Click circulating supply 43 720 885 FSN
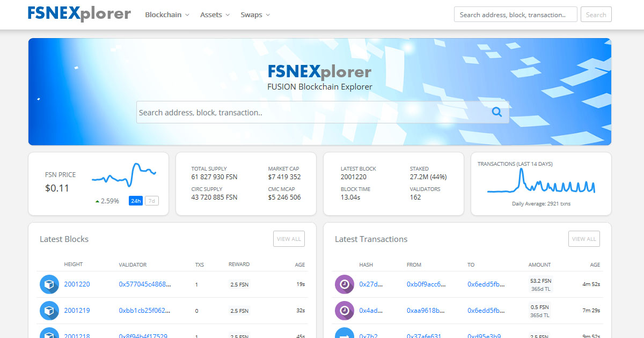This screenshot has width=644, height=338. (x=214, y=197)
